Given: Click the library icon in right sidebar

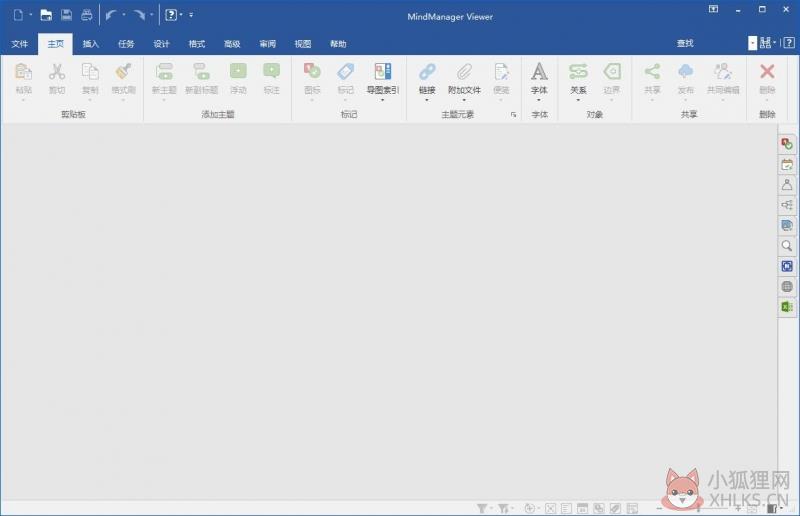Looking at the screenshot, I should [787, 226].
